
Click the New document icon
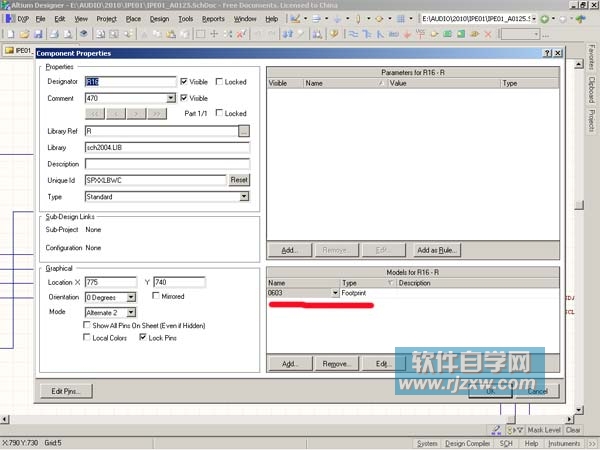coord(10,34)
